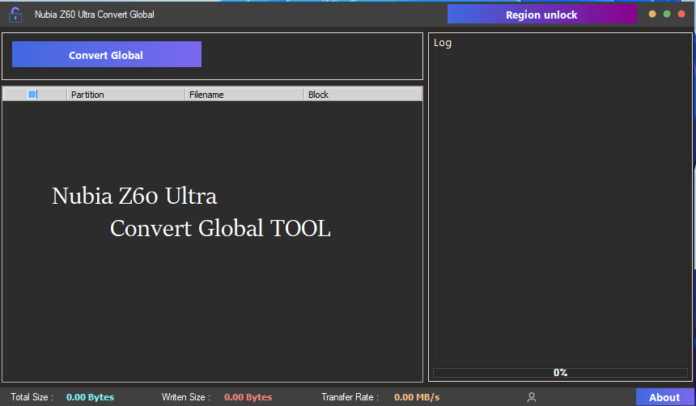Click the 'Log' panel label
The image size is (696, 406).
tap(443, 43)
